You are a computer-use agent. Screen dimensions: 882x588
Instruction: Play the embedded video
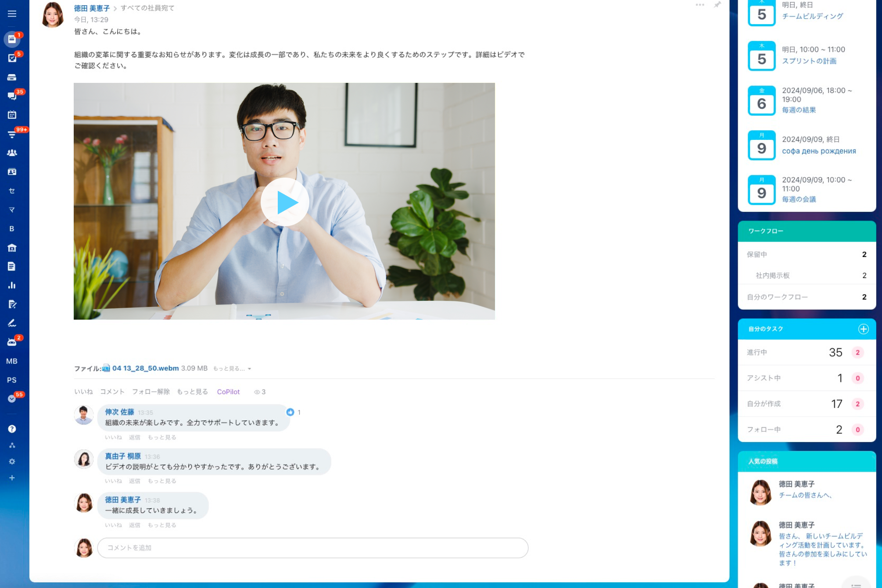[x=285, y=202]
